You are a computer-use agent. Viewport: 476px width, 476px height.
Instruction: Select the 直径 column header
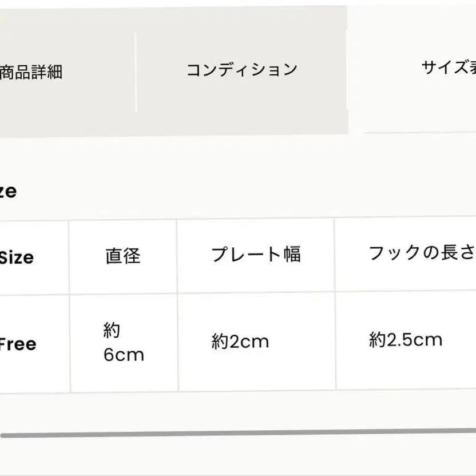(122, 256)
